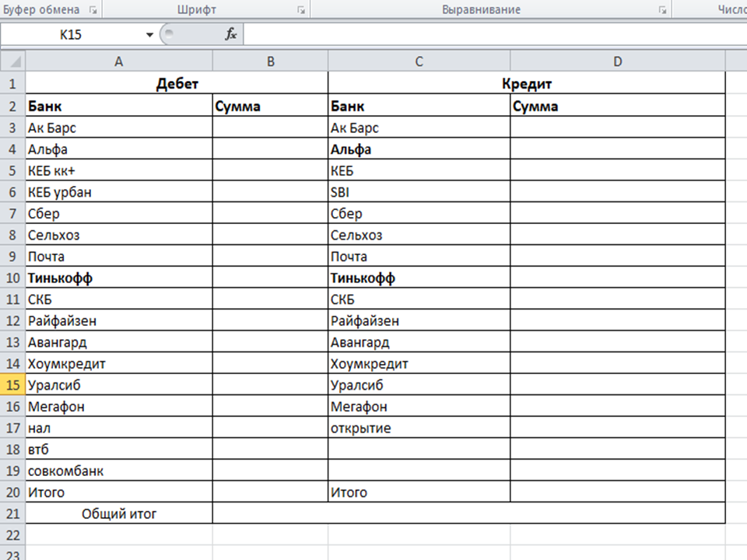Select column D header
Viewport: 747px width, 560px height.
617,61
